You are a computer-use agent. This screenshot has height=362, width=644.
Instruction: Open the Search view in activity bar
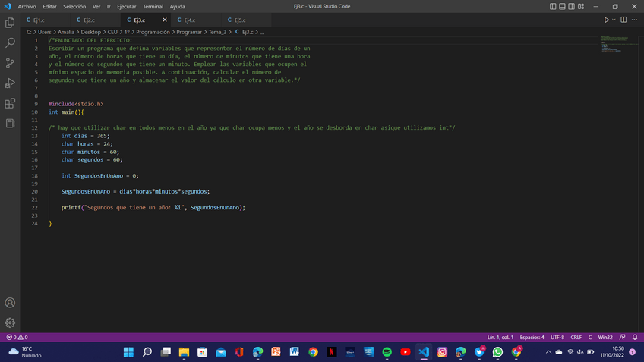pos(10,43)
